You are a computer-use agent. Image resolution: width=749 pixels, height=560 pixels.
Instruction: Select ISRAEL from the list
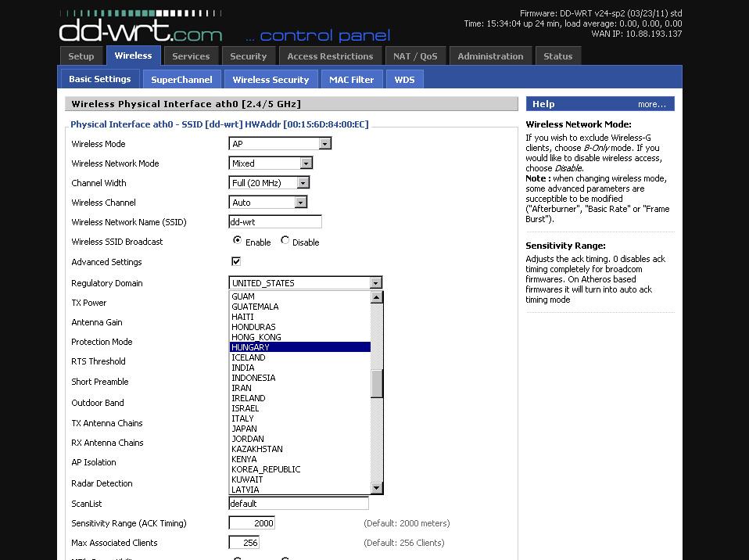tap(300, 408)
